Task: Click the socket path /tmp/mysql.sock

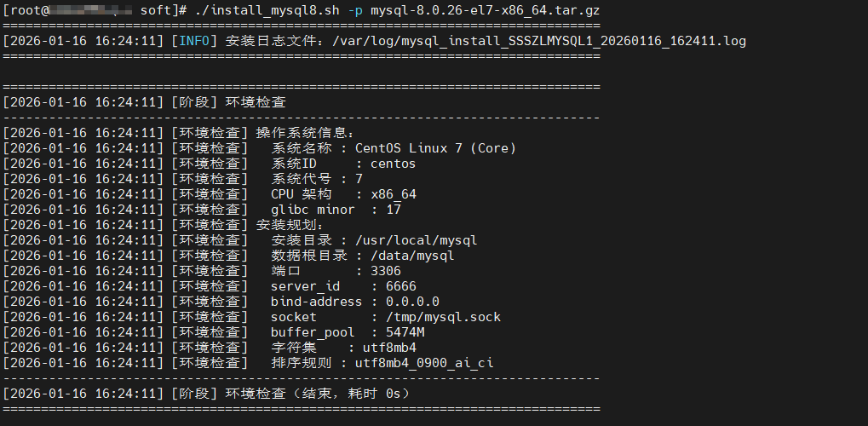Action: point(443,317)
